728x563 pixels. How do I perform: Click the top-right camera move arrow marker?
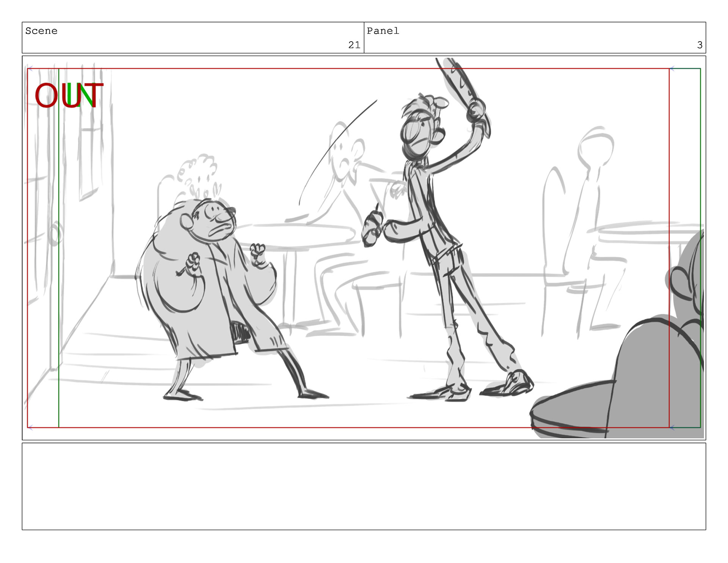[672, 69]
